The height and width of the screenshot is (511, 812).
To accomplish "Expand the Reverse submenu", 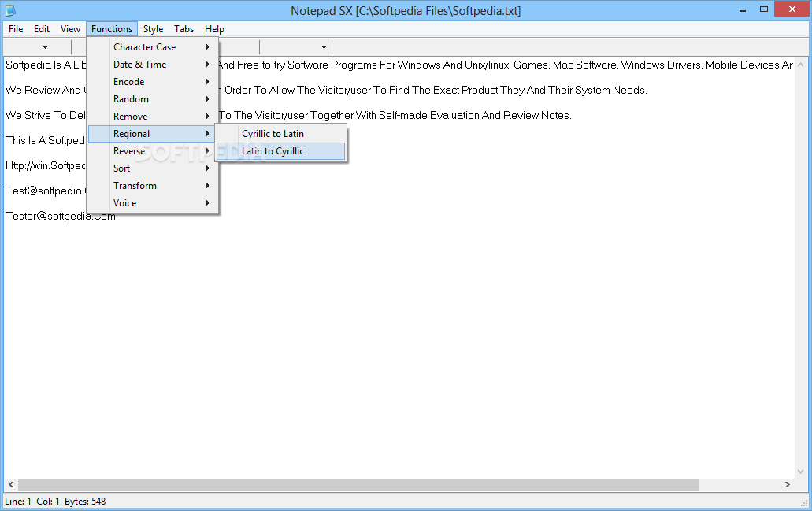I will (x=153, y=151).
